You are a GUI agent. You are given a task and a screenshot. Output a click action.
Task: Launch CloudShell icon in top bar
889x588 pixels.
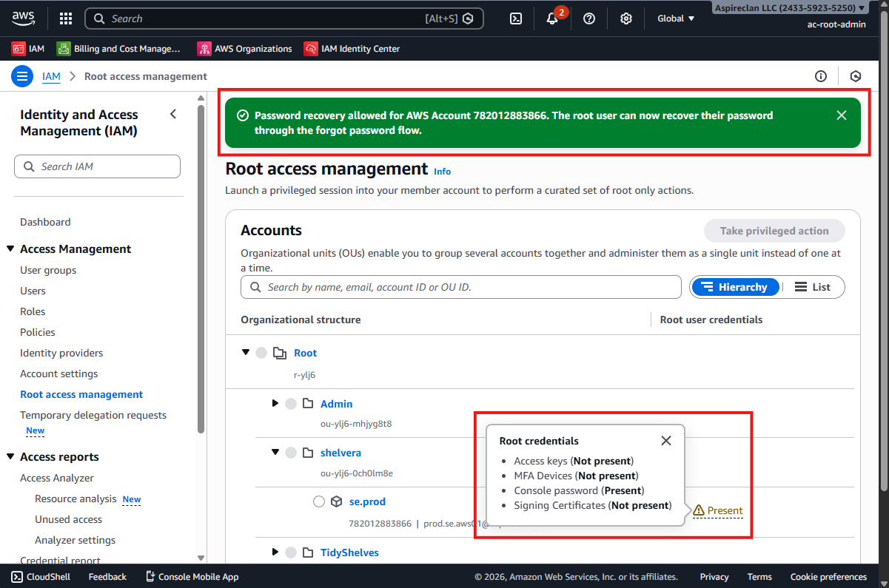pos(516,18)
